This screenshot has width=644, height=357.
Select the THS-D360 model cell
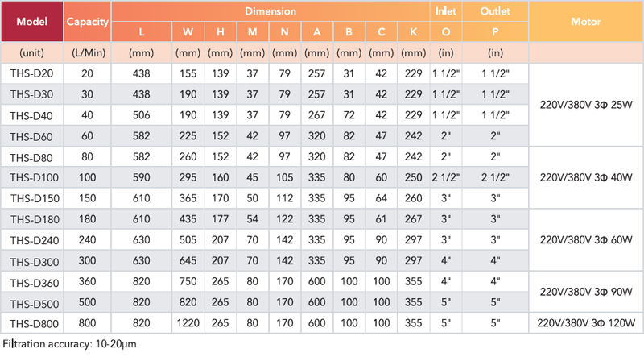click(x=32, y=282)
